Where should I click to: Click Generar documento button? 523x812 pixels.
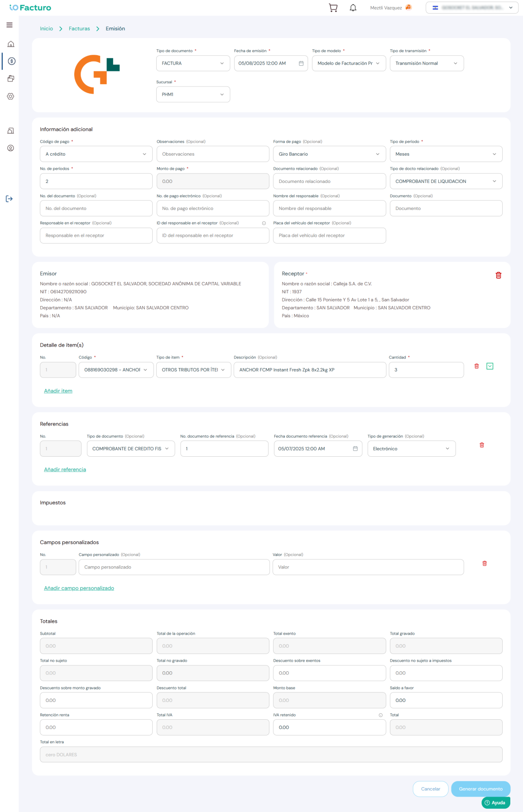[x=481, y=789]
